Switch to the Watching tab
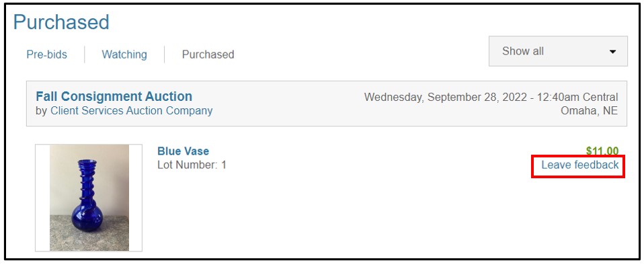 click(124, 54)
